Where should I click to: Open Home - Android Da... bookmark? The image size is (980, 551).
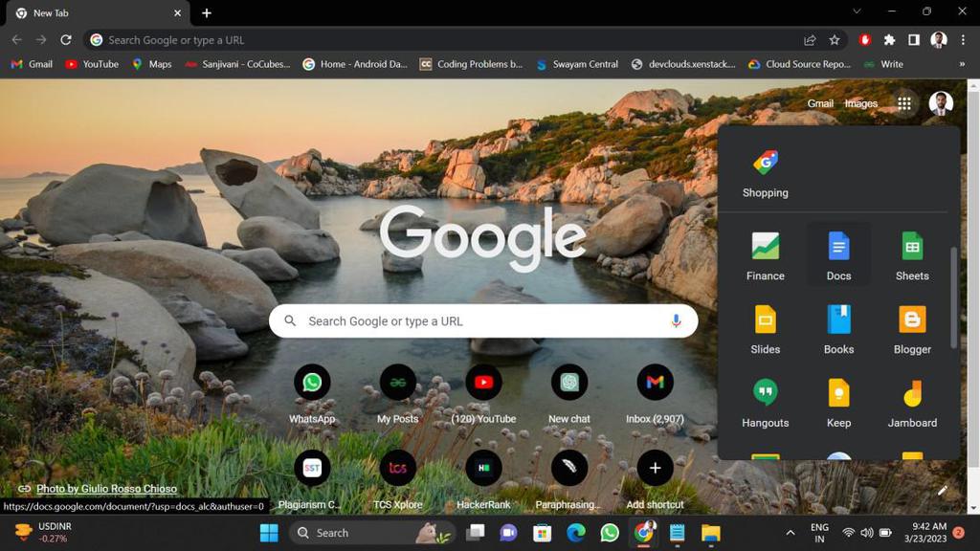click(355, 64)
